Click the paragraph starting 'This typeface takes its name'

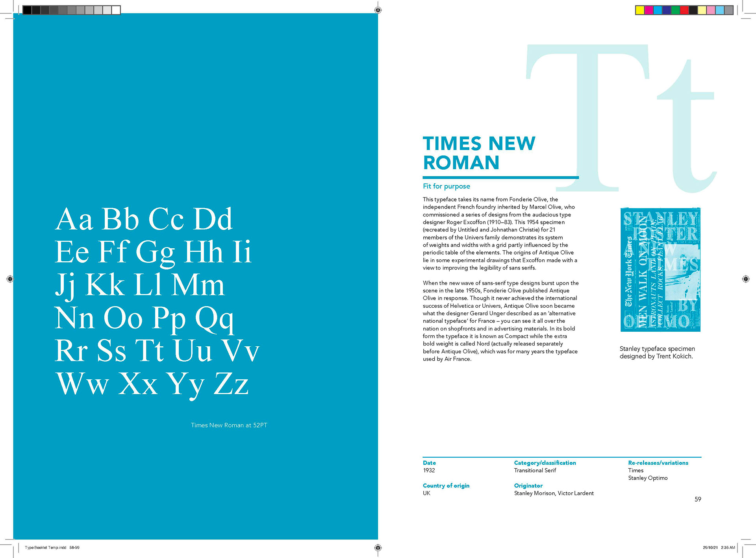click(500, 233)
